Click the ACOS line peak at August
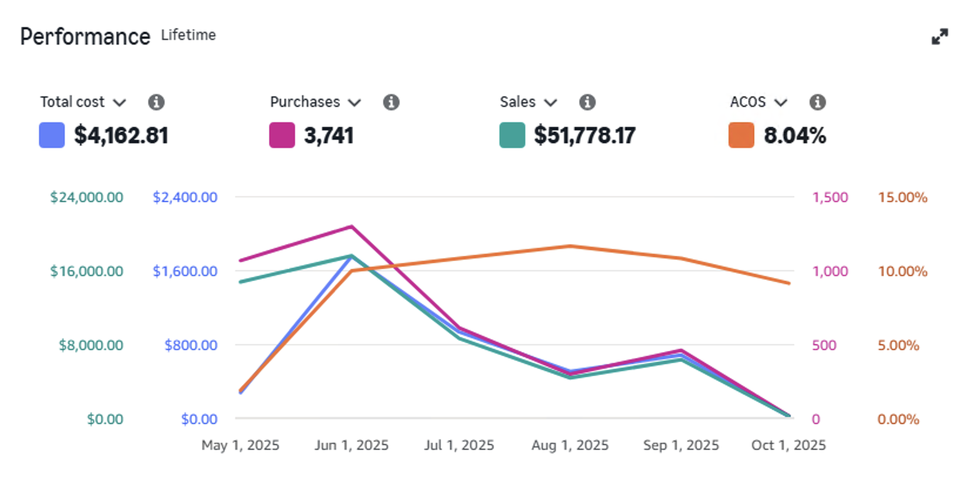This screenshot has width=980, height=497. [x=570, y=246]
